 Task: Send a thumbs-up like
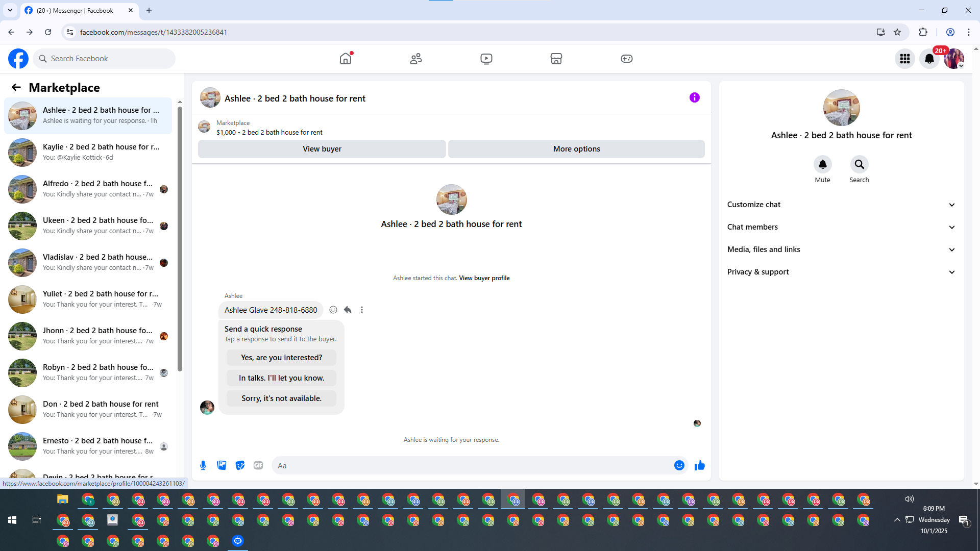700,465
